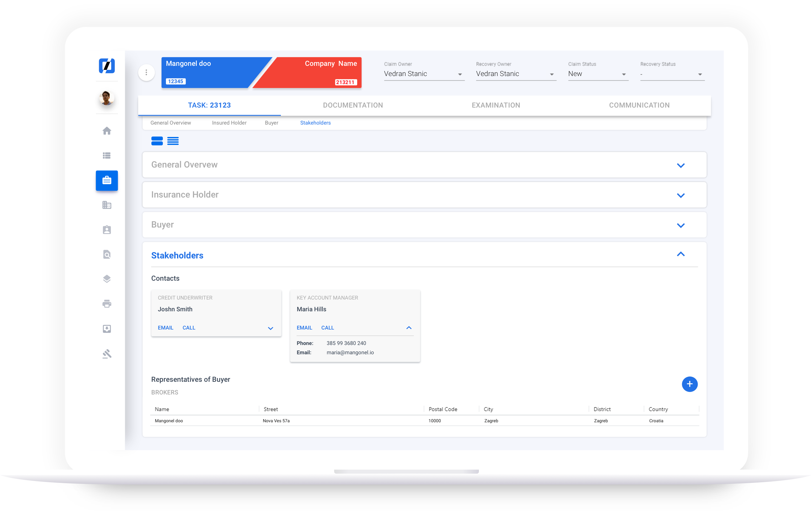
Task: Click the printer icon in sidebar
Action: coord(107,304)
